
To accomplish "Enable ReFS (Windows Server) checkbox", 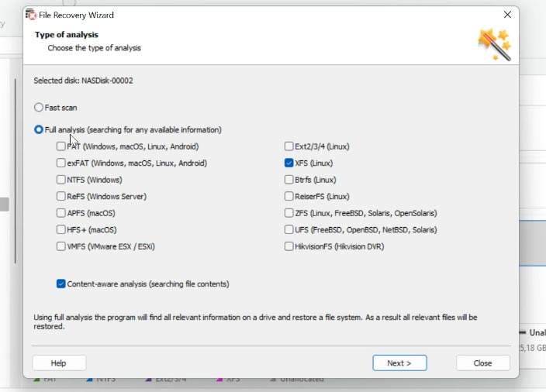I will point(61,196).
